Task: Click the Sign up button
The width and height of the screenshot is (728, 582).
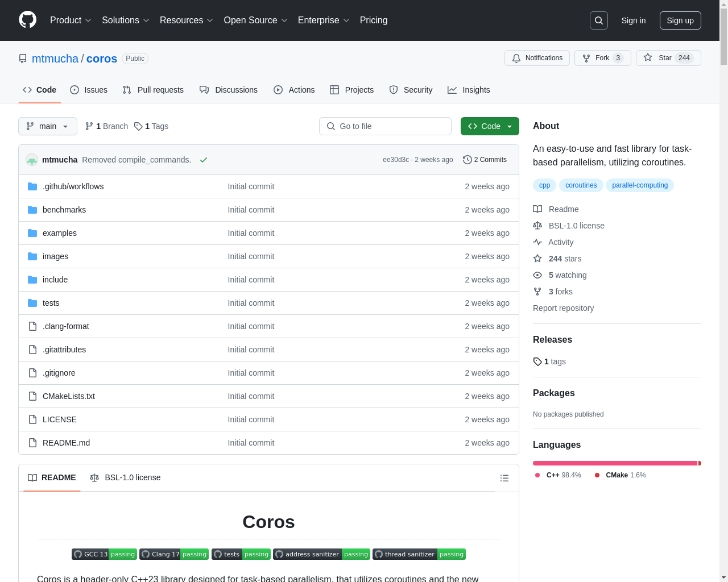Action: click(680, 20)
